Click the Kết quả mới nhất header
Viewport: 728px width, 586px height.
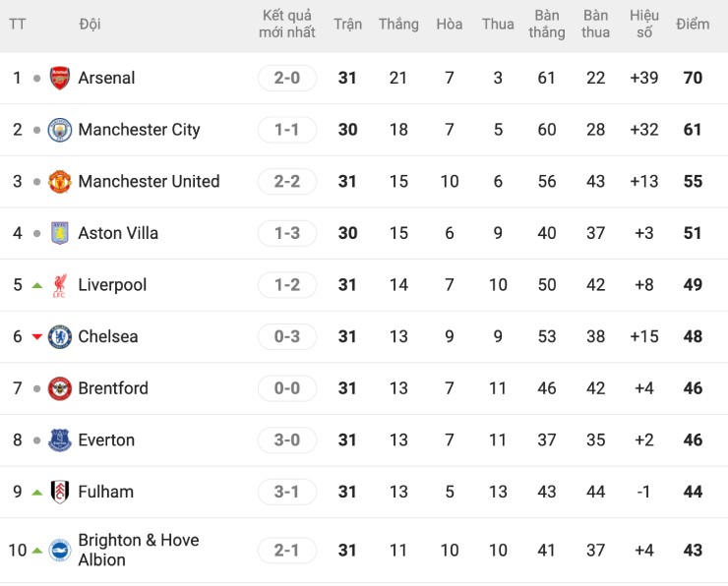pyautogui.click(x=287, y=25)
